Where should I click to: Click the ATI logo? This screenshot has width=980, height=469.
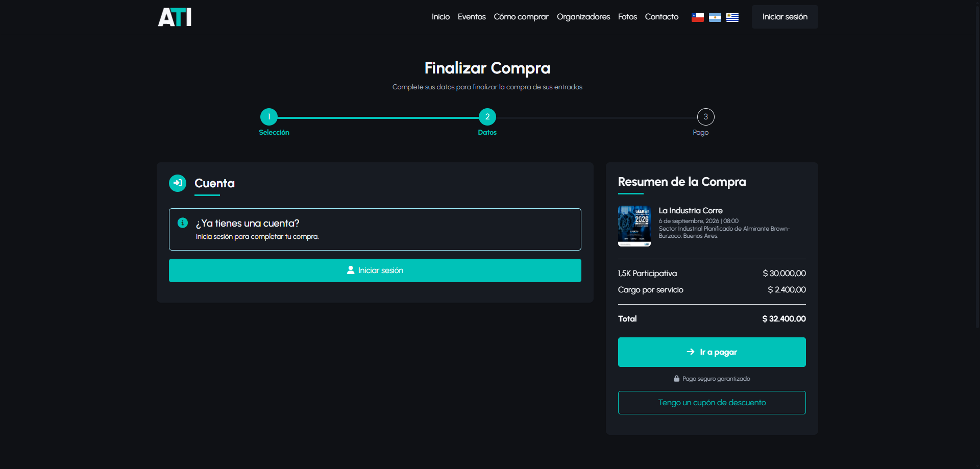[175, 17]
